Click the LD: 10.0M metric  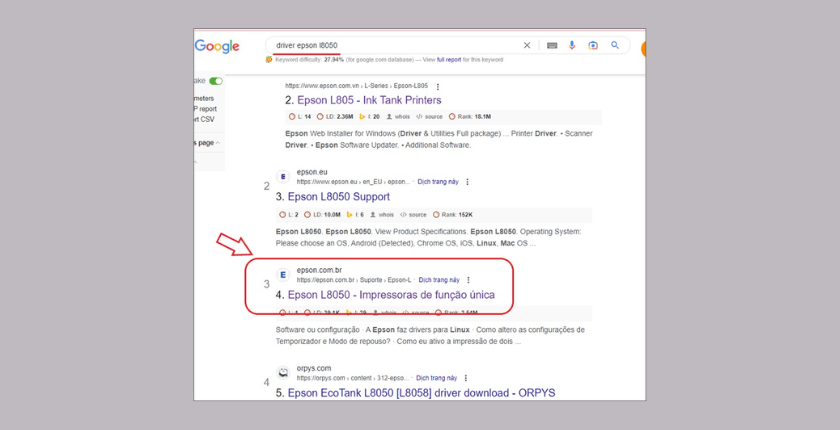tap(322, 215)
